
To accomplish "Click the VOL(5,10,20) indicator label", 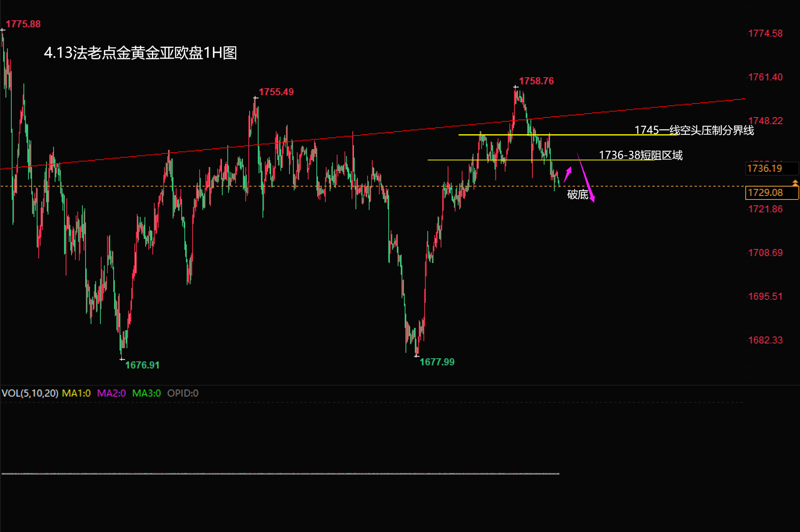I will (30, 393).
